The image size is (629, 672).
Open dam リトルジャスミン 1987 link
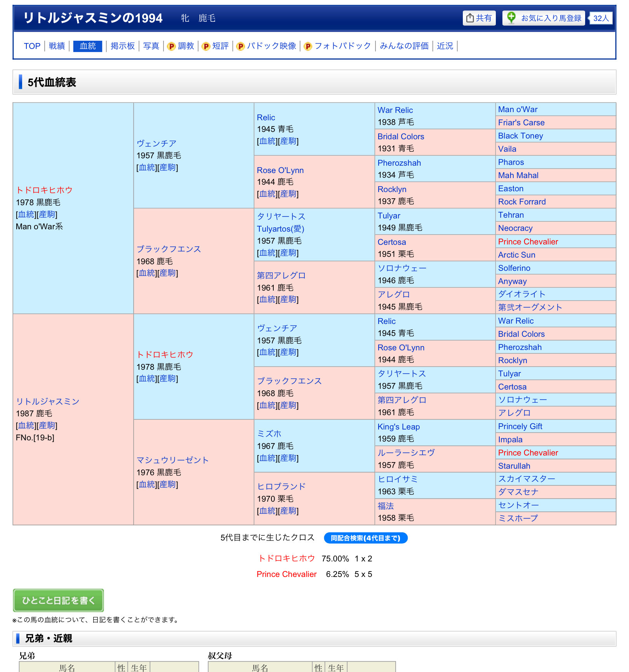pos(47,402)
